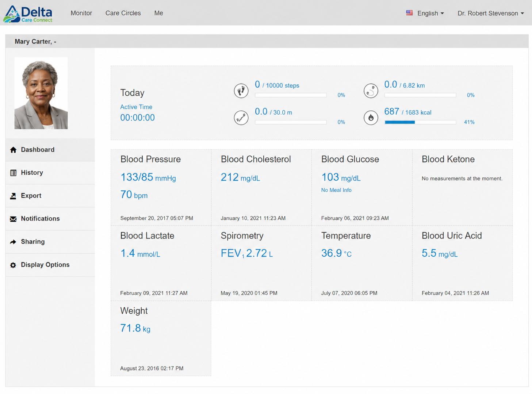Open the Care Circles menu
Image resolution: width=532 pixels, height=394 pixels.
click(x=123, y=13)
